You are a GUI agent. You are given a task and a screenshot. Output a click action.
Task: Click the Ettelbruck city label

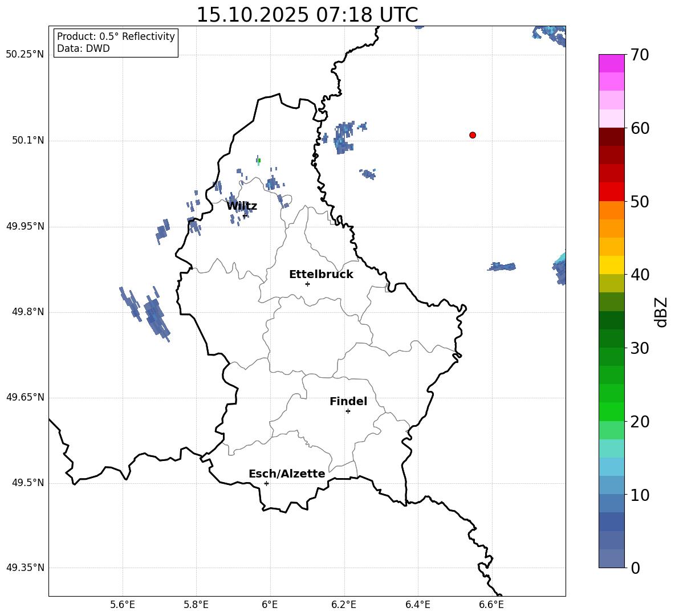(x=321, y=275)
